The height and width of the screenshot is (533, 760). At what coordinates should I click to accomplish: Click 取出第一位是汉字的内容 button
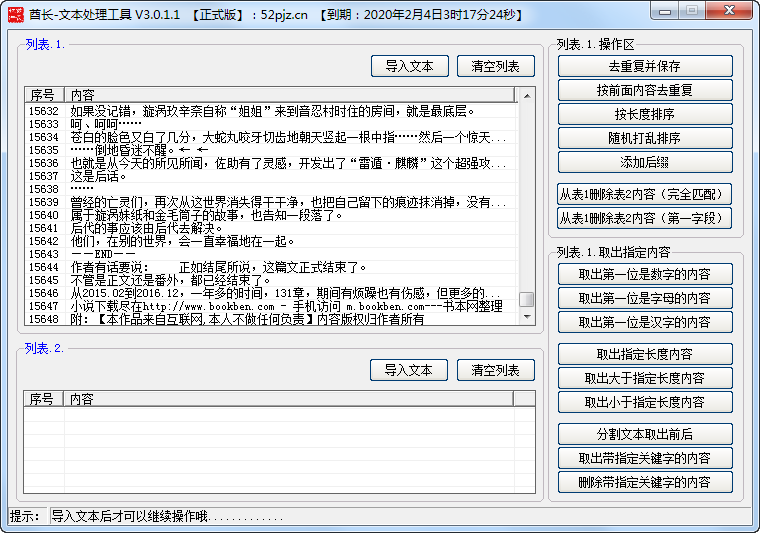pos(645,322)
